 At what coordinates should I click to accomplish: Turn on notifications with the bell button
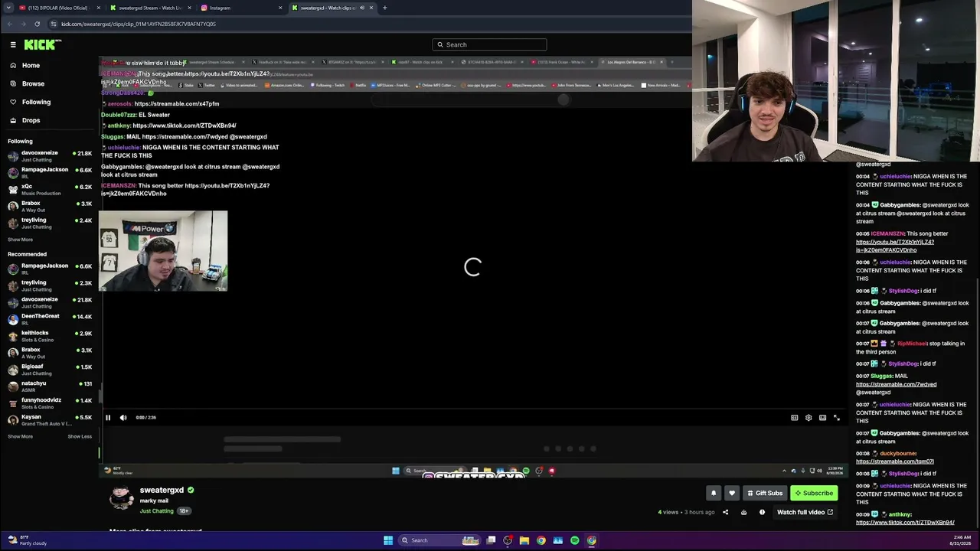tap(714, 493)
